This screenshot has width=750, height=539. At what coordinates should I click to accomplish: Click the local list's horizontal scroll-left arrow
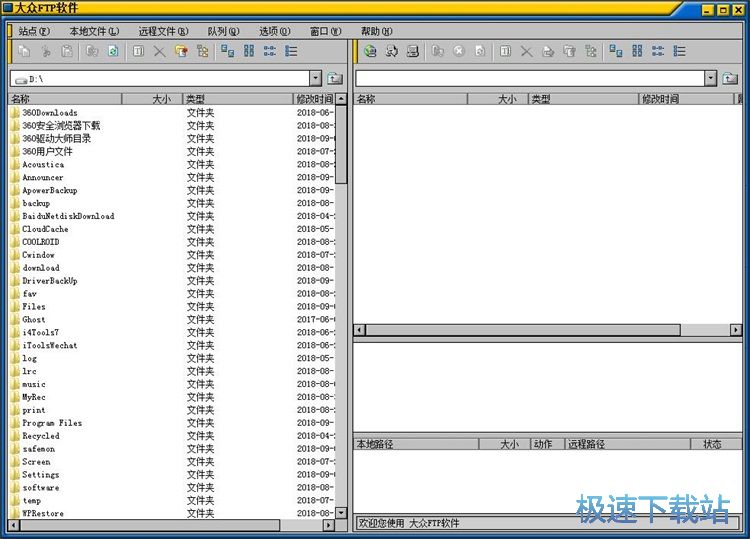coord(14,525)
